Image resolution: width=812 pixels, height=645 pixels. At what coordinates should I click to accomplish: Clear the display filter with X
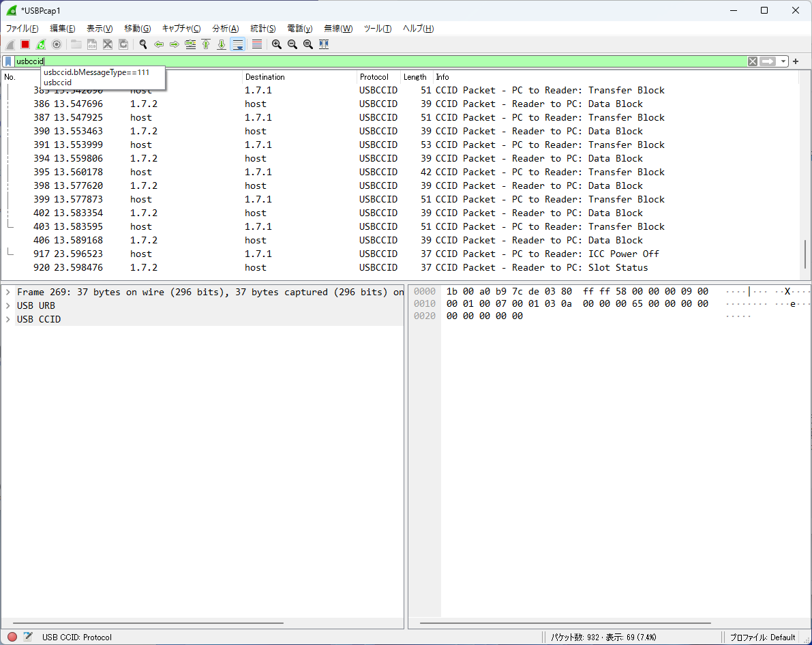[x=752, y=61]
